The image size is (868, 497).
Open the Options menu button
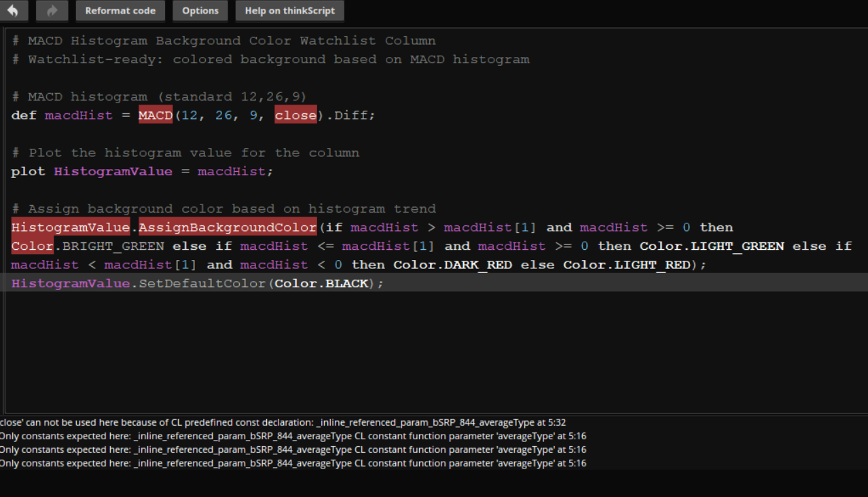(200, 10)
